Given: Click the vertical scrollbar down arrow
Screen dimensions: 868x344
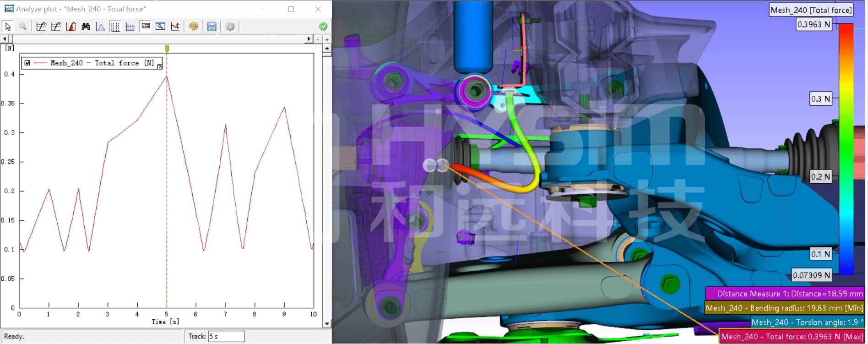Looking at the screenshot, I should point(327,323).
